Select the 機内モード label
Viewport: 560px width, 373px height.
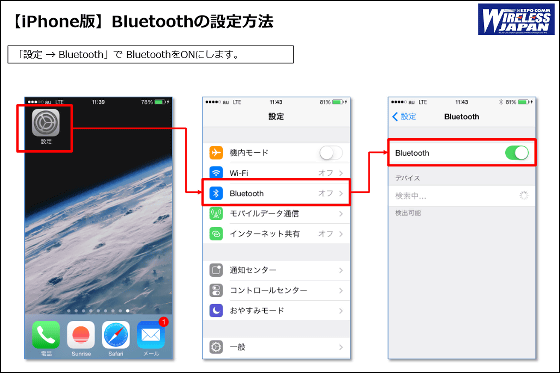click(x=249, y=153)
